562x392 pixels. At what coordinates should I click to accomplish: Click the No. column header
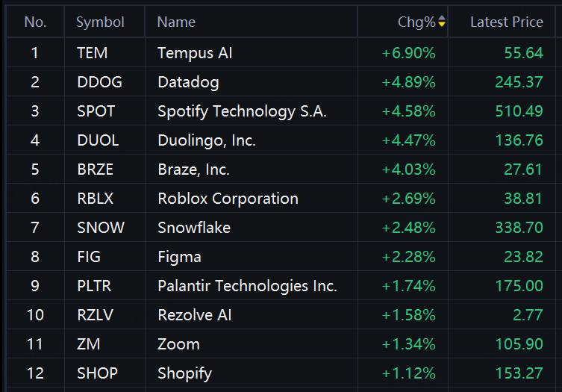[35, 22]
